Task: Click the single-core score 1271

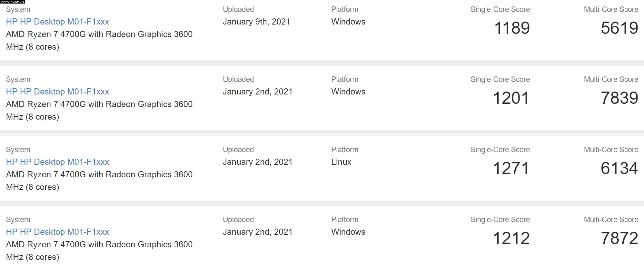Action: point(511,168)
